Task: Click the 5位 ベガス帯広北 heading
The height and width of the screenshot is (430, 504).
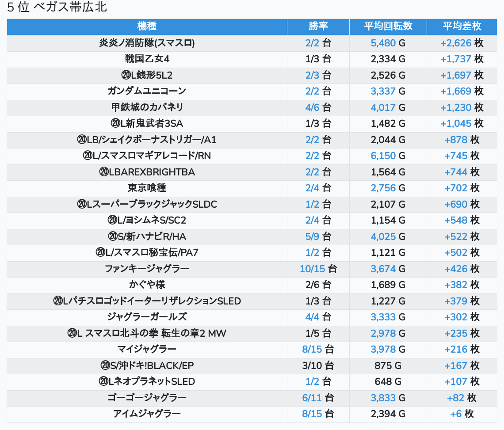Action: (x=57, y=7)
